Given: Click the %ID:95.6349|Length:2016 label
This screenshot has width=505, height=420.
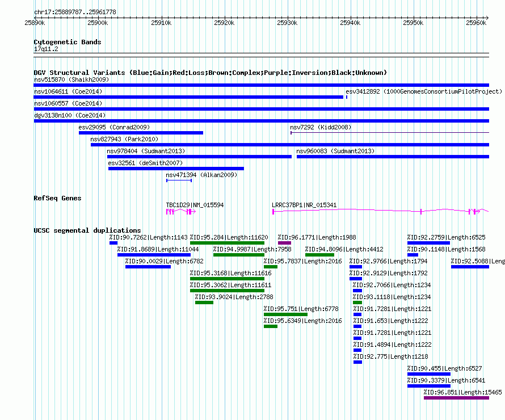Looking at the screenshot, I should click(x=303, y=321).
